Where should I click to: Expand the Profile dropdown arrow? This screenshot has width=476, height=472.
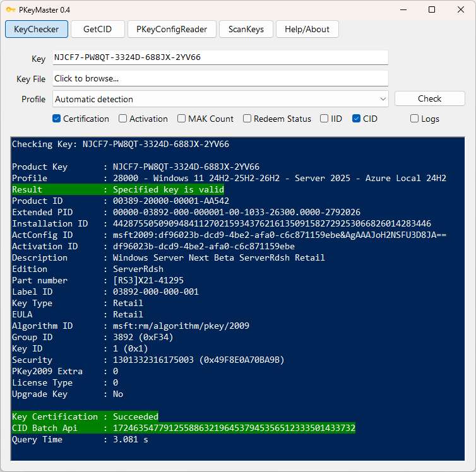pyautogui.click(x=383, y=99)
